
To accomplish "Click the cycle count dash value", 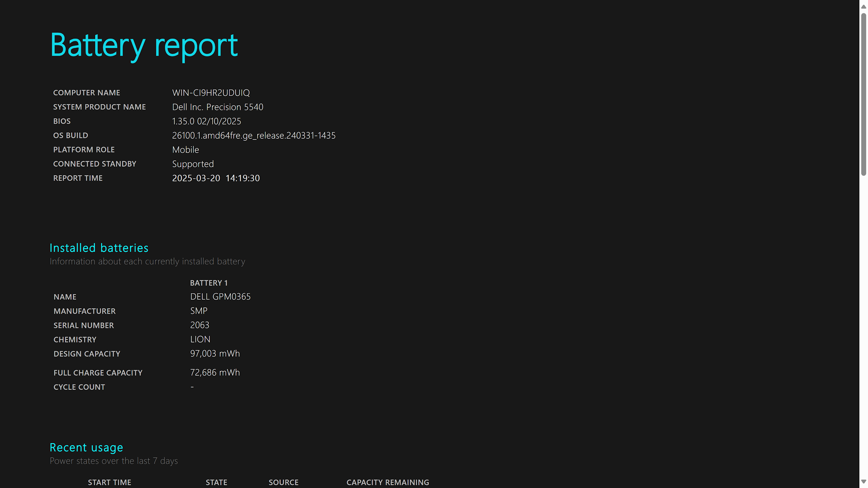I will coord(192,387).
